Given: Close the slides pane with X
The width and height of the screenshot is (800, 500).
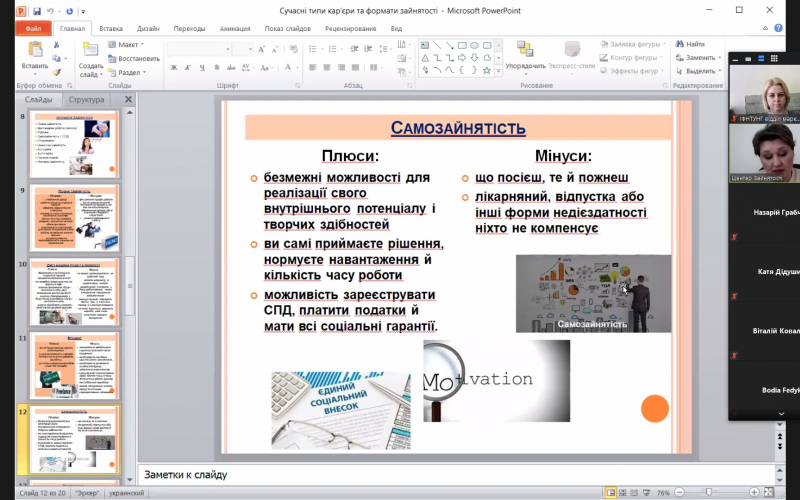Looking at the screenshot, I should 128,99.
